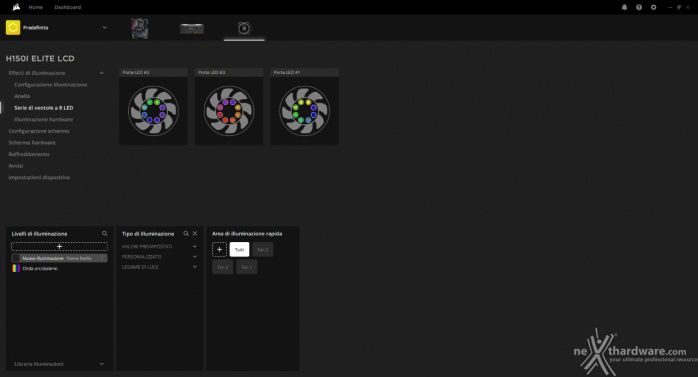Click the Corsair iCUE logo
This screenshot has height=377, width=698.
point(16,7)
